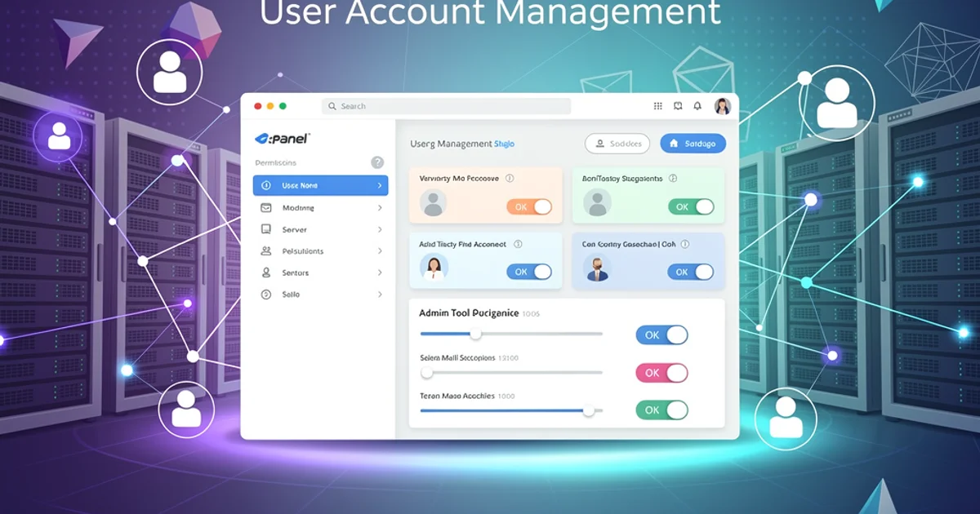This screenshot has height=514, width=980.
Task: Click the outlined Soddces button
Action: (617, 144)
